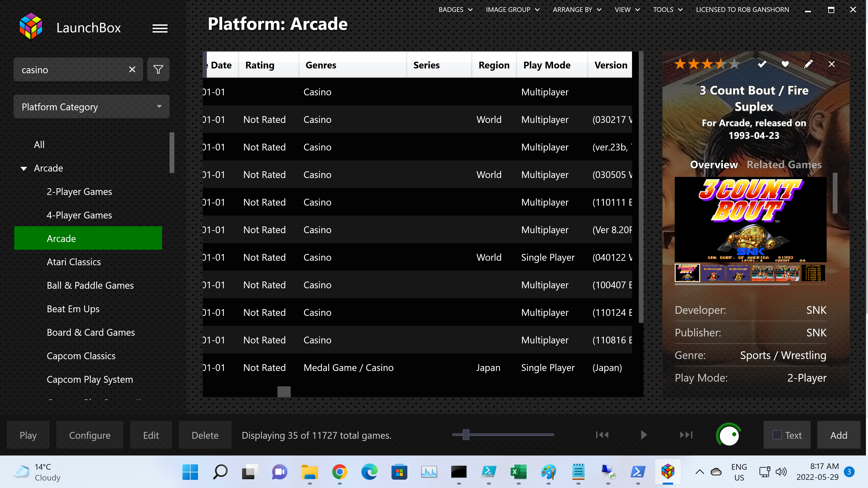Clear the casino search text

point(132,69)
